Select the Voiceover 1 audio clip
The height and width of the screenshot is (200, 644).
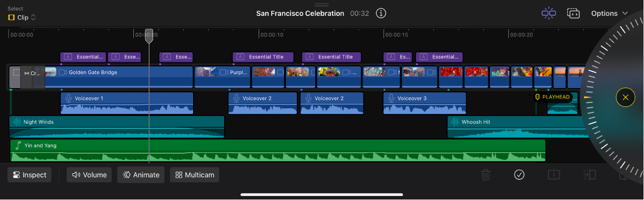pos(127,103)
